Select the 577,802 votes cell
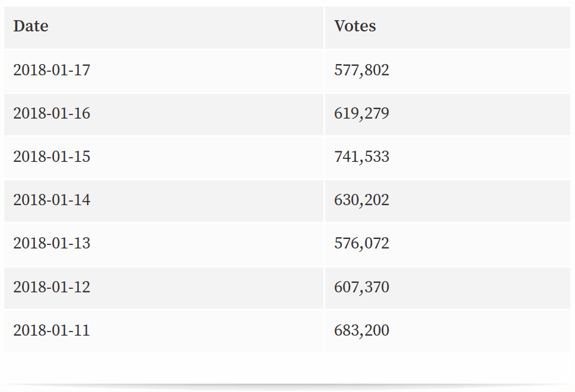The height and width of the screenshot is (392, 575). tap(447, 71)
